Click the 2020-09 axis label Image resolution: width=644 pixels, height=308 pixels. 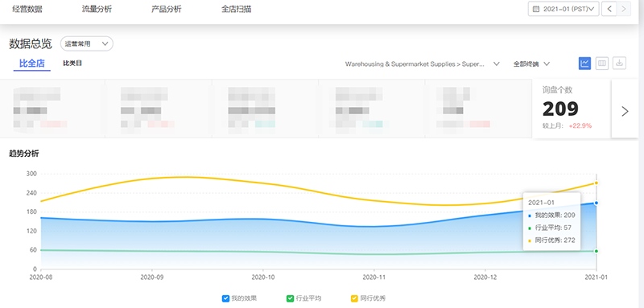coord(152,277)
